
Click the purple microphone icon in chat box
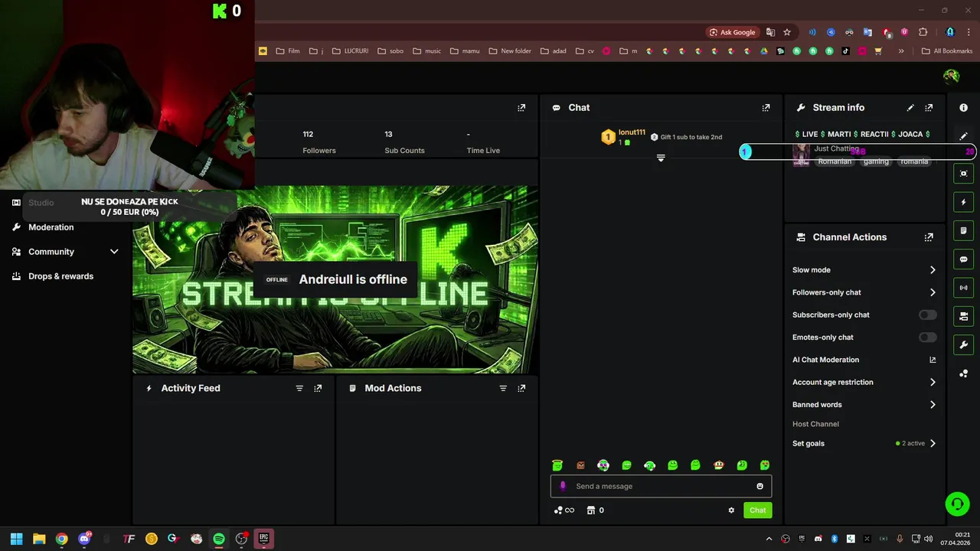point(563,486)
